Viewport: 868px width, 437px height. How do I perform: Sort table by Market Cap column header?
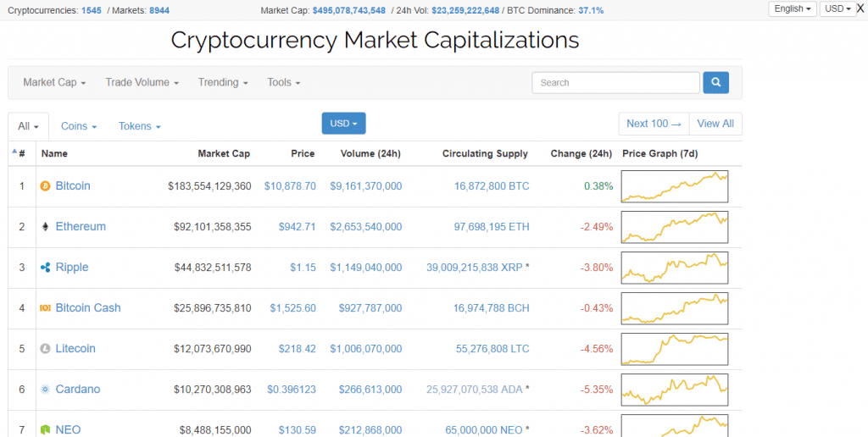tap(224, 154)
